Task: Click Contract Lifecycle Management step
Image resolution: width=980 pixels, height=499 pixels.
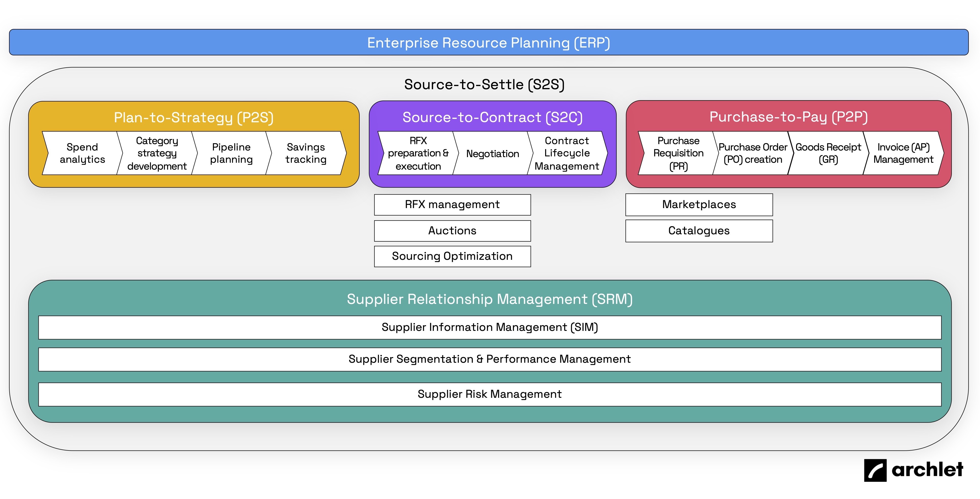Action: (566, 153)
